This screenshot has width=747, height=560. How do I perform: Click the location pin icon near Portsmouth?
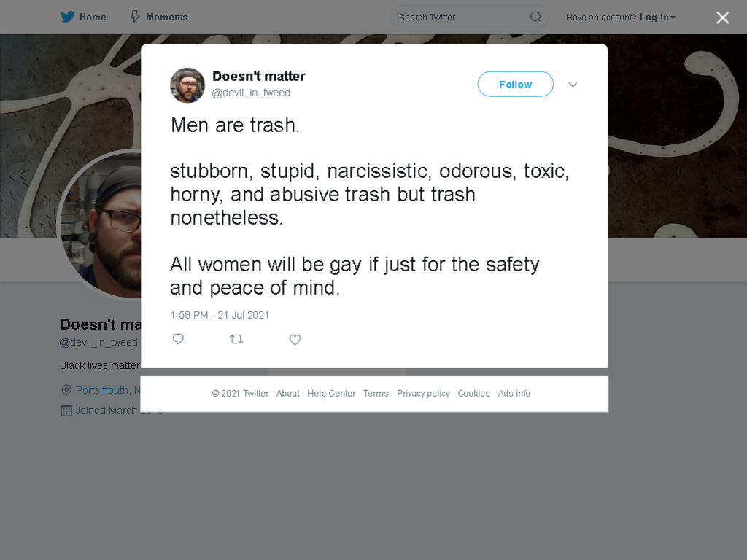[66, 390]
